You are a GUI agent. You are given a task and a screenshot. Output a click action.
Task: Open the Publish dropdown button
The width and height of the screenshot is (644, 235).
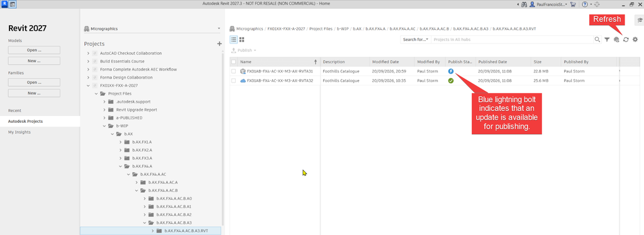[244, 50]
